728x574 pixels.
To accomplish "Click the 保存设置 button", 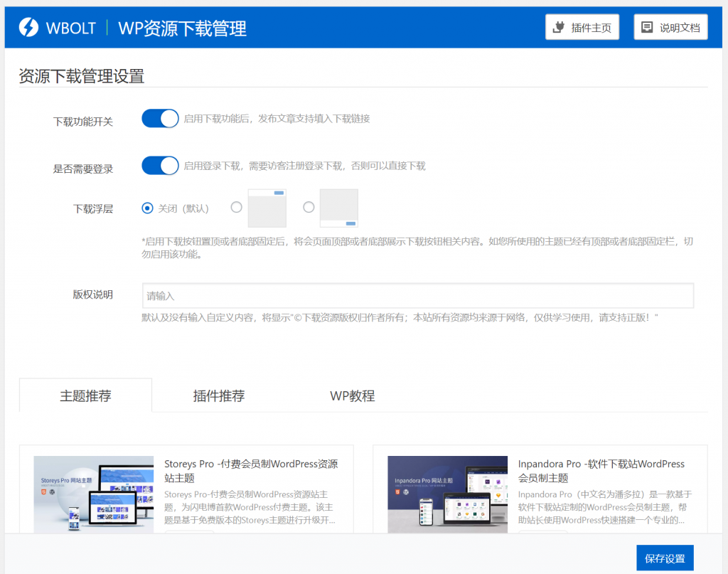I will [666, 558].
